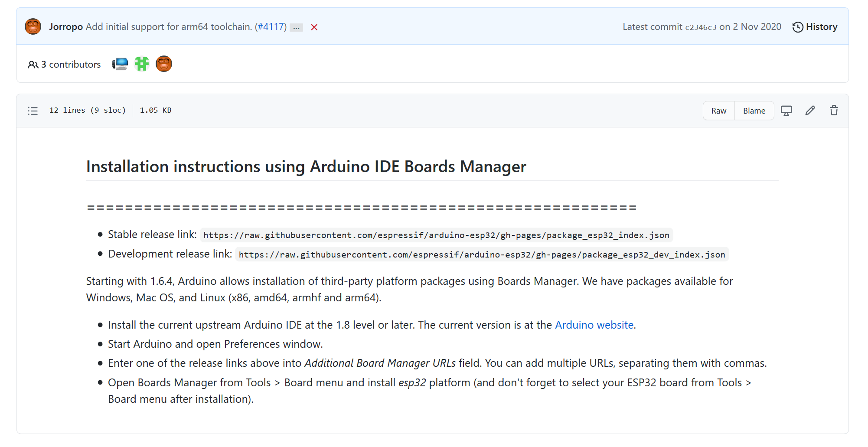Click 'Start Arduino and open Preferences window.' line
Viewport: 868px width, 447px height.
(x=215, y=344)
